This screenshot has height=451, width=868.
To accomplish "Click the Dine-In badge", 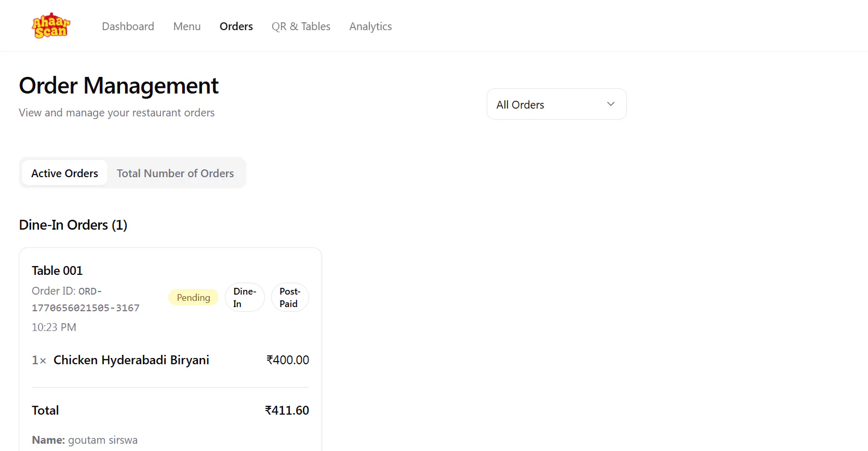I will pyautogui.click(x=245, y=297).
